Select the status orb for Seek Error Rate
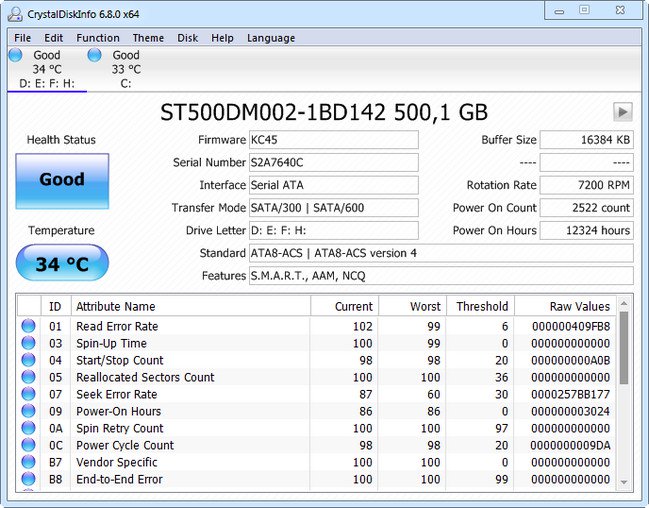This screenshot has width=649, height=508. pyautogui.click(x=28, y=394)
